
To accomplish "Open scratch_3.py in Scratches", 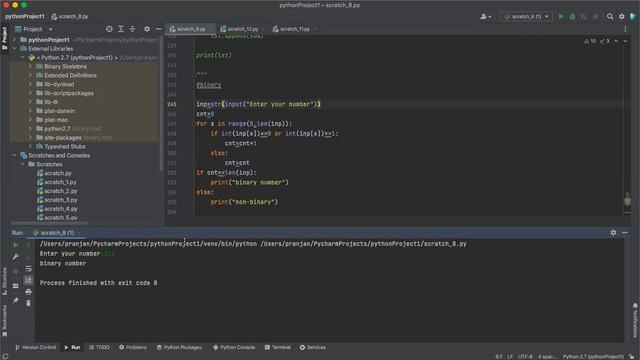I will pyautogui.click(x=60, y=200).
